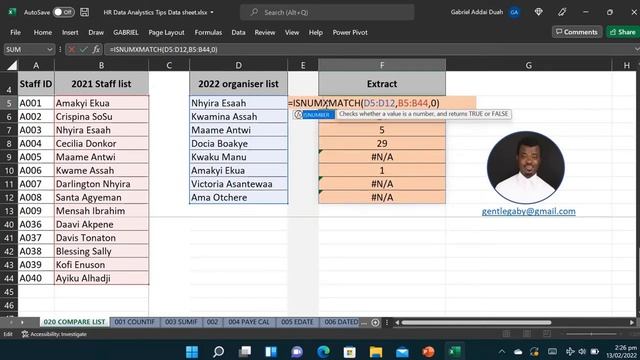Switch to Page Layout view icon

coord(527,334)
